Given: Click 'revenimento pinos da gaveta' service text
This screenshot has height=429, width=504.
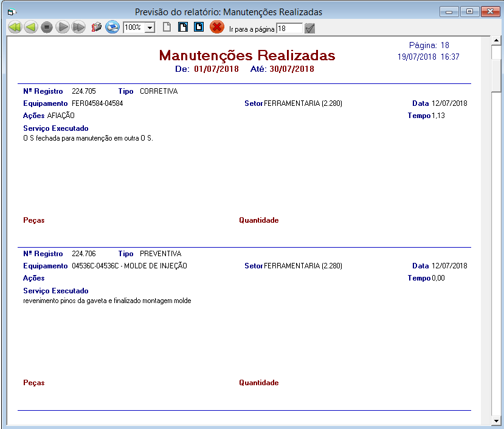Looking at the screenshot, I should pos(107,301).
